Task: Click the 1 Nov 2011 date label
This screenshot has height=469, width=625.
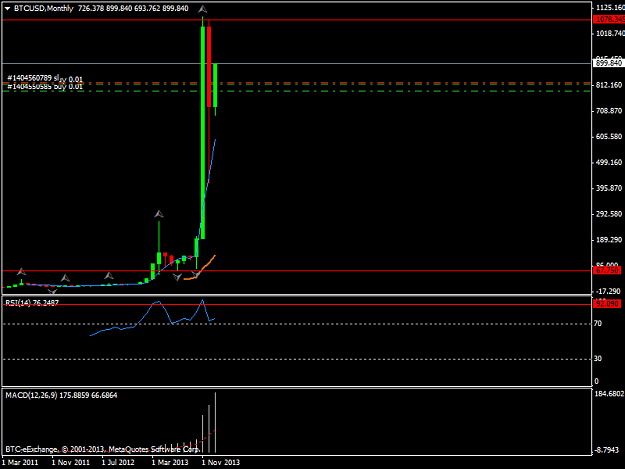Action: point(71,462)
